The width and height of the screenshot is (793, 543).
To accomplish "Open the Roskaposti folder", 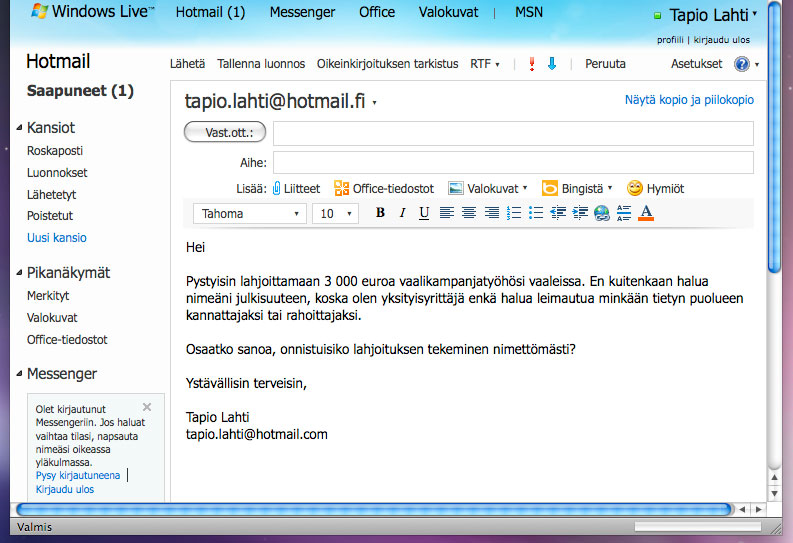I will click(x=55, y=151).
